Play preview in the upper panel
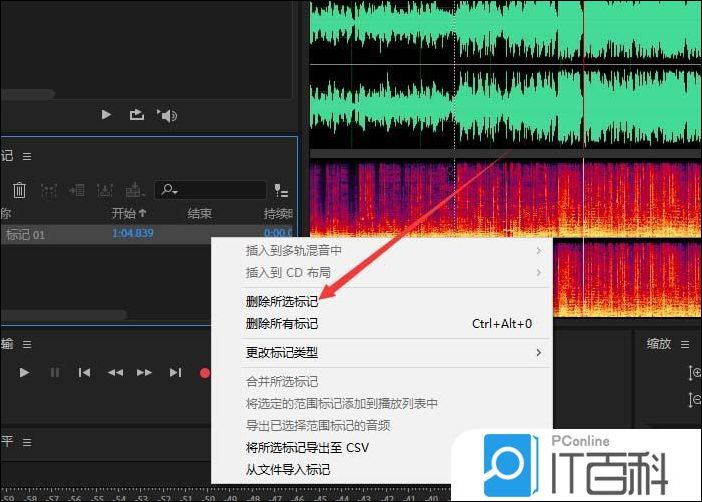This screenshot has width=702, height=502. (106, 115)
